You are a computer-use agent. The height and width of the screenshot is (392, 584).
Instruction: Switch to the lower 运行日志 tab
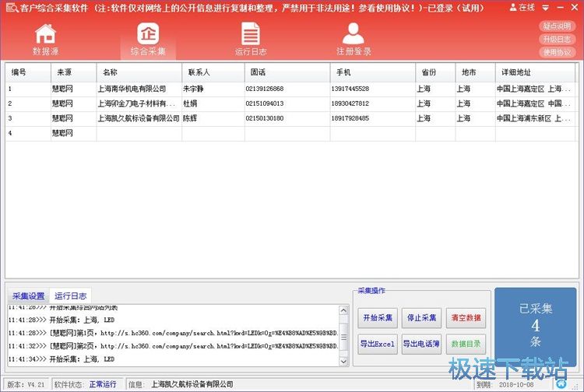(x=70, y=296)
